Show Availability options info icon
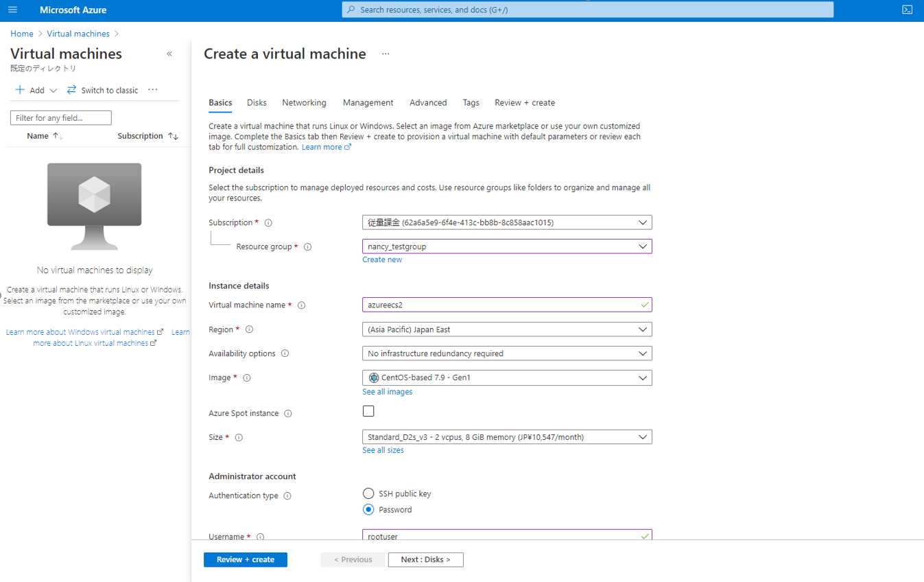The image size is (924, 582). (x=285, y=353)
